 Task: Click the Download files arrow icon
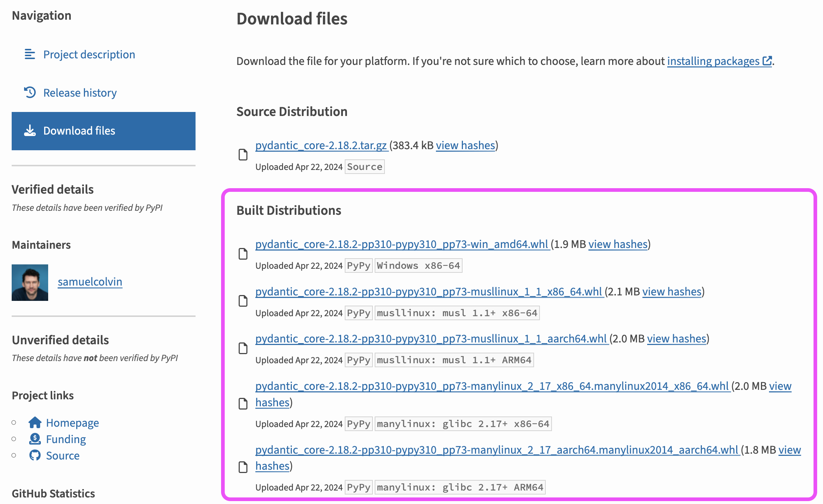[30, 131]
